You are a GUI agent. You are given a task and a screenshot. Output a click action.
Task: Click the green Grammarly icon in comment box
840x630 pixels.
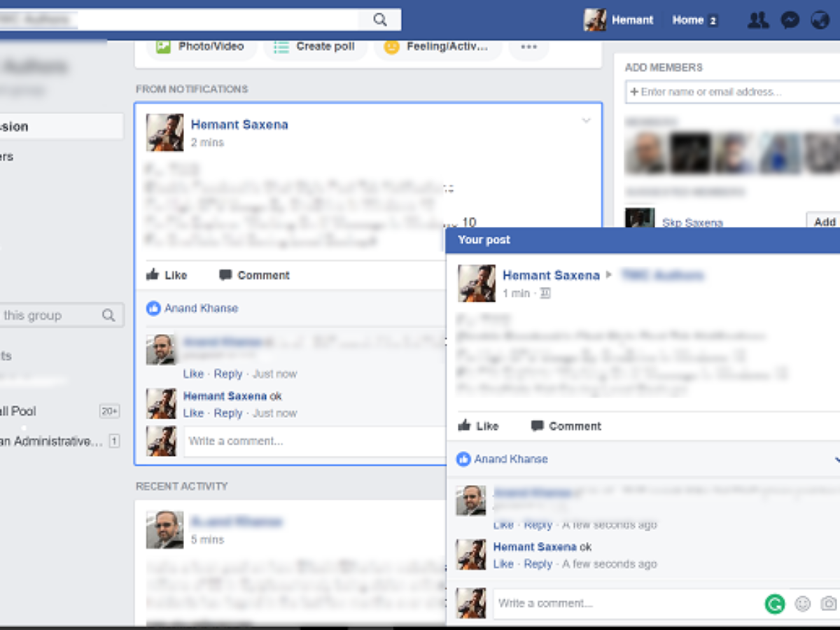(x=775, y=603)
